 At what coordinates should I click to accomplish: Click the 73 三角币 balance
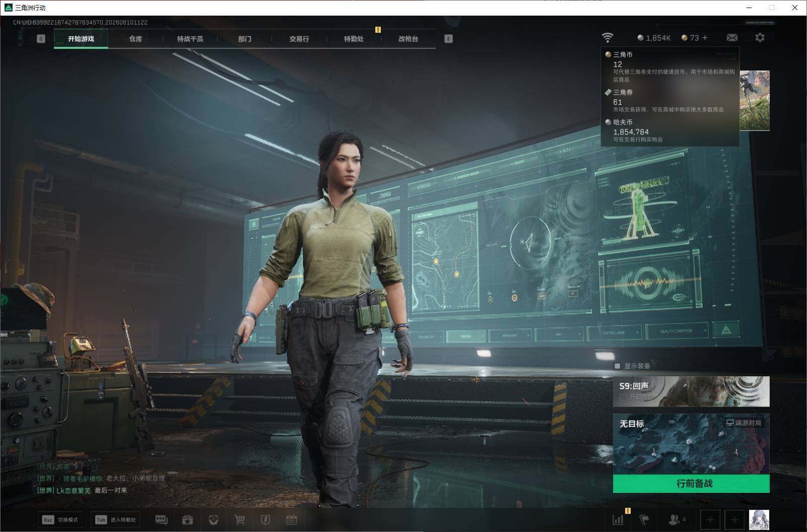tap(690, 38)
